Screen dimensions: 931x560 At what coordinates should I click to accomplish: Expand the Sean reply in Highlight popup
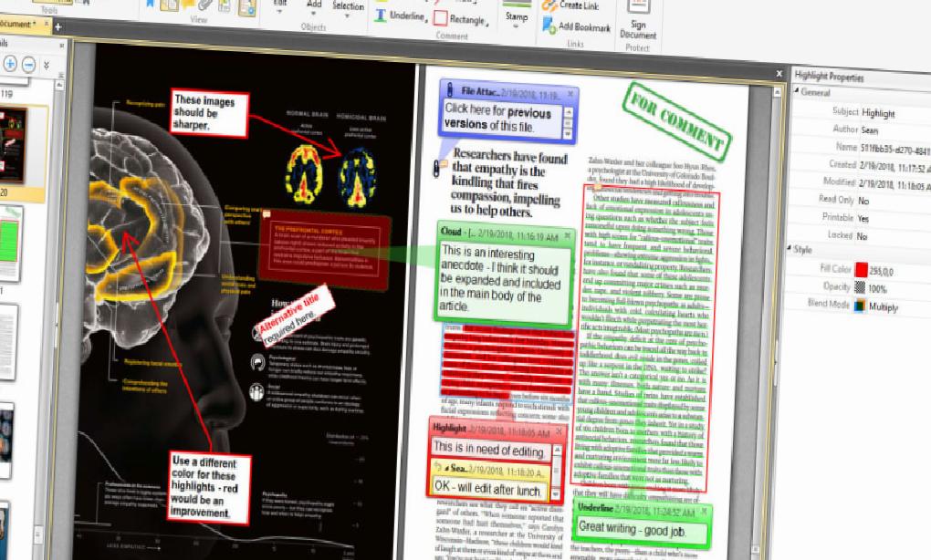pyautogui.click(x=447, y=468)
